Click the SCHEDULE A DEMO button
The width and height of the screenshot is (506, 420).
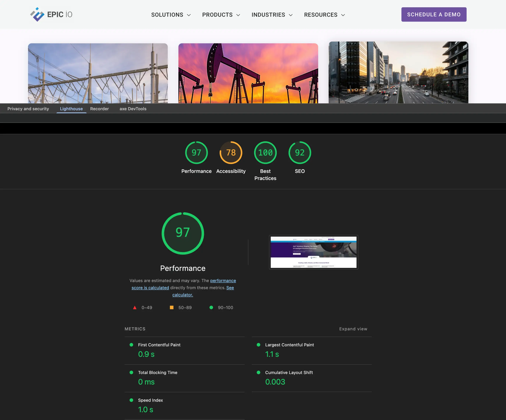coord(434,15)
